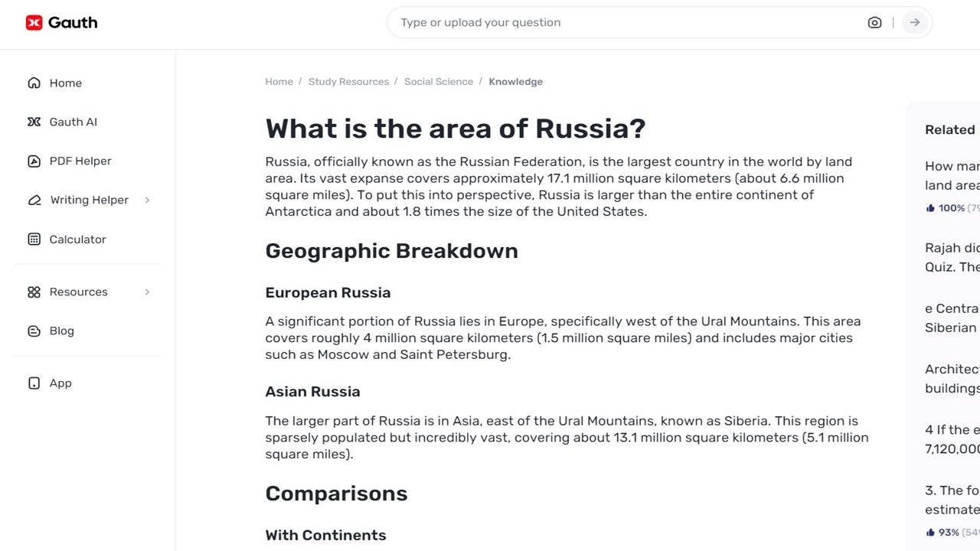The image size is (980, 551).
Task: Go to Home breadcrumb link
Action: [279, 82]
